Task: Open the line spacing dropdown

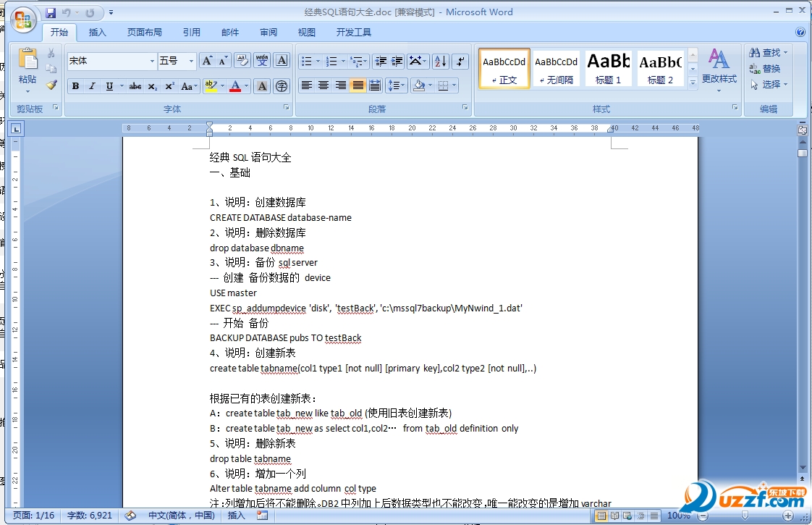Action: [396, 85]
